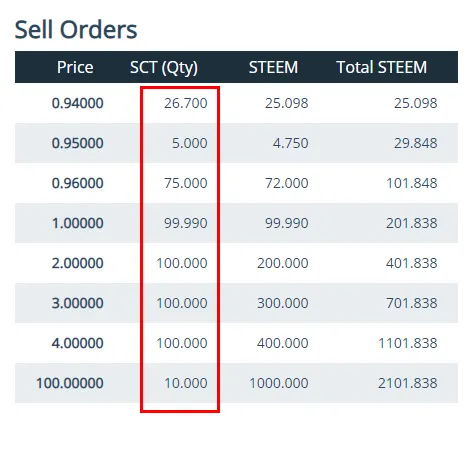Click the SCT (Qty) column header

pyautogui.click(x=164, y=68)
